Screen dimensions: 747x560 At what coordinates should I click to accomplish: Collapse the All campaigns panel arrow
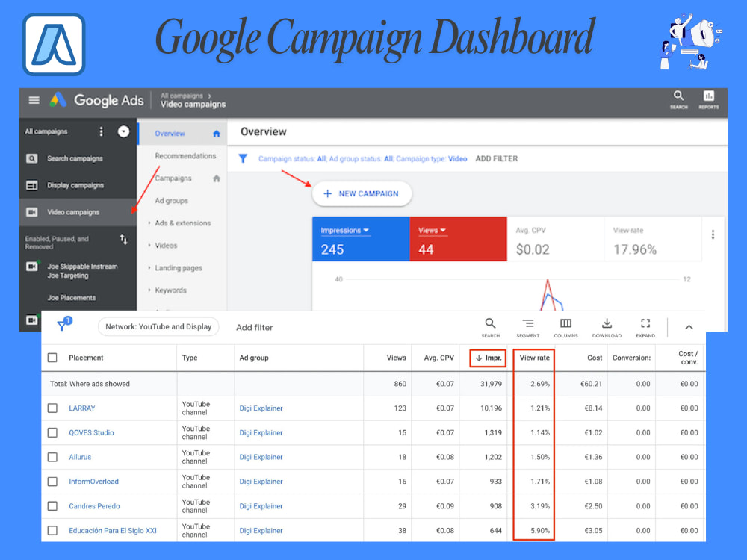[123, 131]
